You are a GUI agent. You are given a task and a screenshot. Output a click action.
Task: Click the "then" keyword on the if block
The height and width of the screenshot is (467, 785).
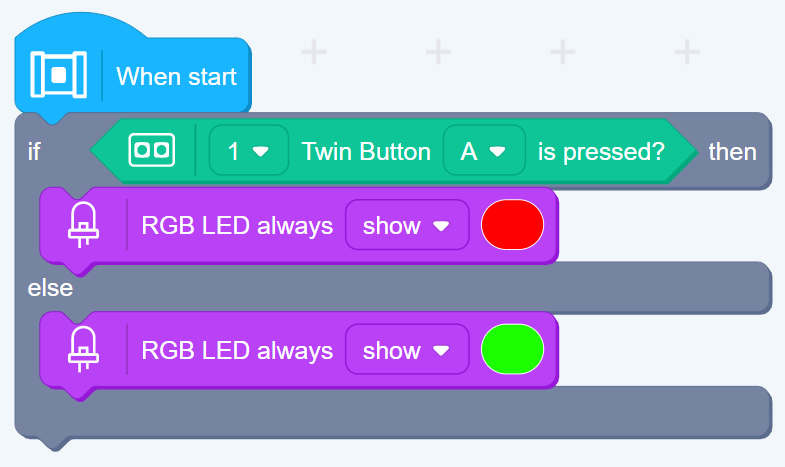point(732,152)
